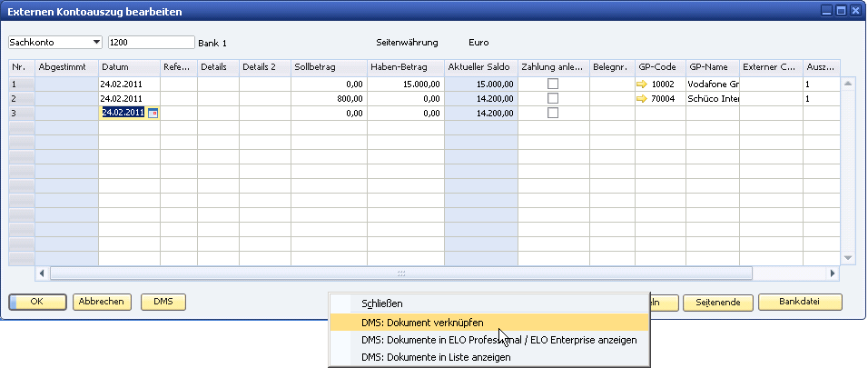Screen dimensions: 868x368
Task: Click row 2 date 24.02.2011
Action: [130, 99]
